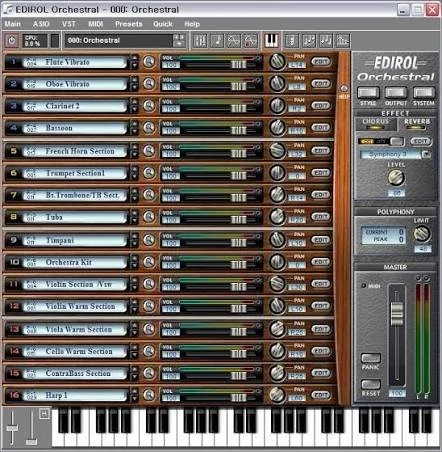Image resolution: width=442 pixels, height=452 pixels.
Task: Open instrument arrows for Tuba
Action: (134, 217)
